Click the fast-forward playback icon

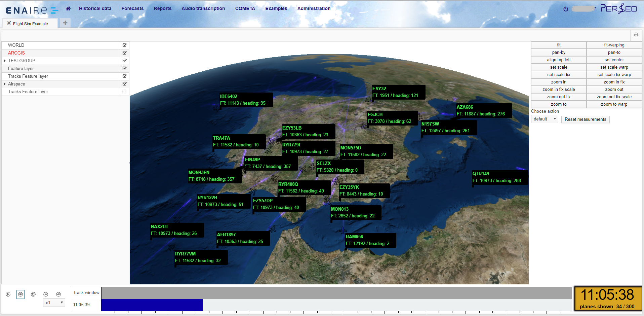tap(46, 294)
